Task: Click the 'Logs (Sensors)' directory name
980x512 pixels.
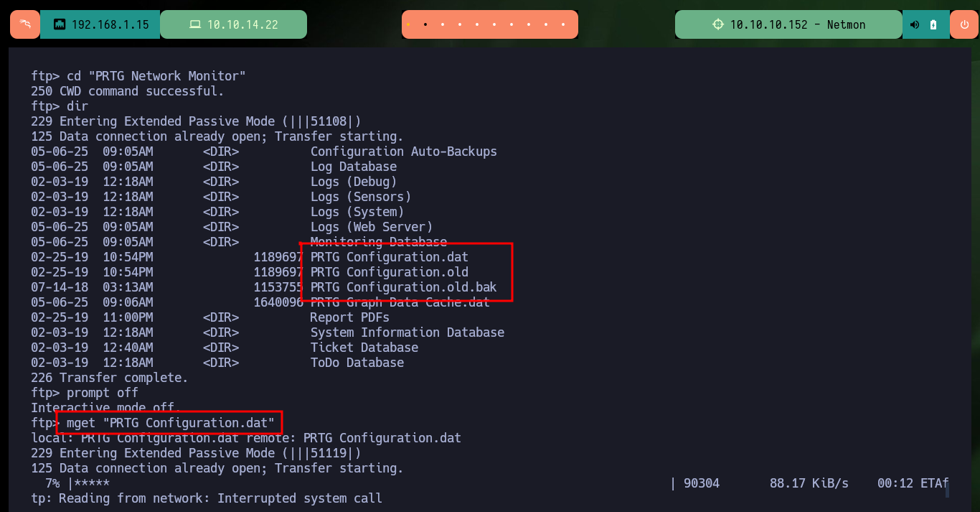Action: 361,197
